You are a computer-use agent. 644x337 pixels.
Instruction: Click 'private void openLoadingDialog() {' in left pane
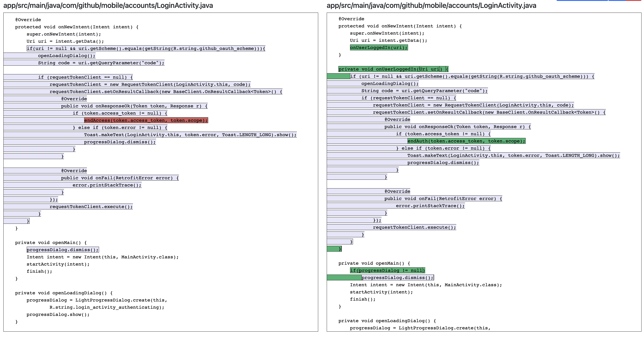click(x=64, y=293)
